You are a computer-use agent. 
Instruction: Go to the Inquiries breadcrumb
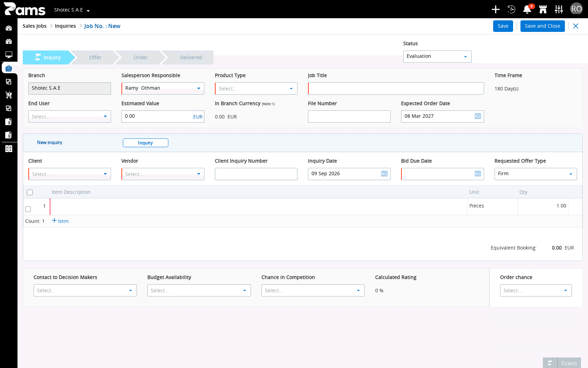(65, 26)
